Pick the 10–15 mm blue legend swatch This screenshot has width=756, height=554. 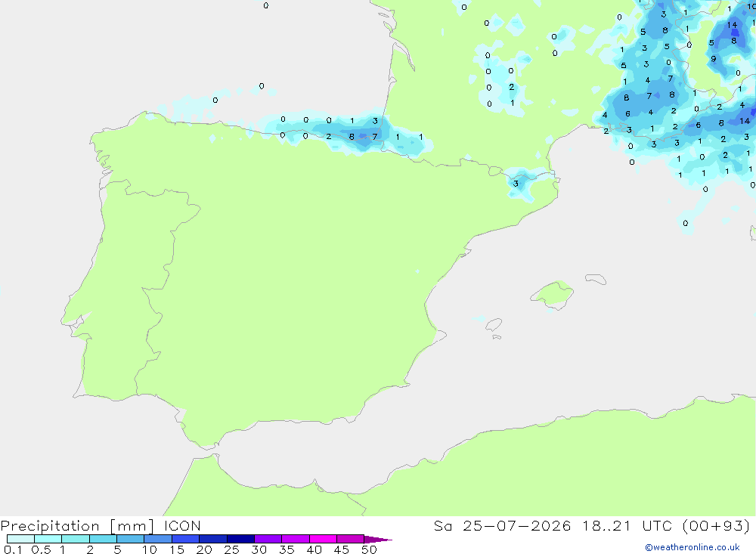[158, 539]
